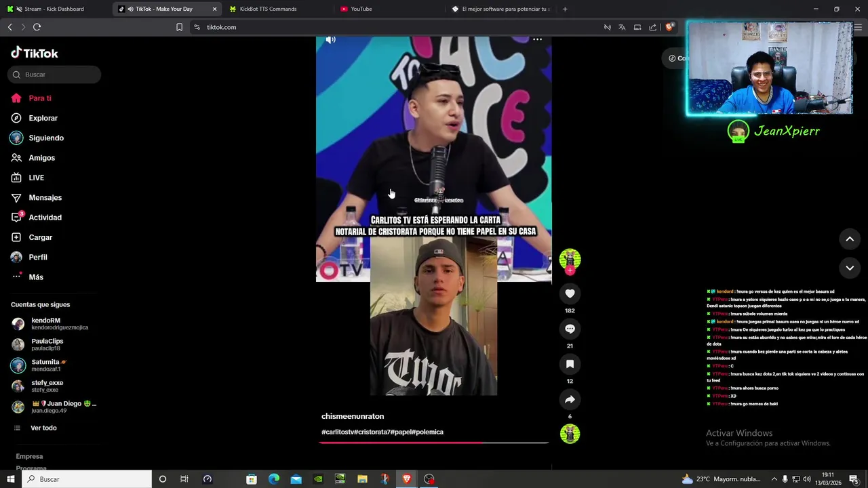Screen dimensions: 868x488
Task: Open chismeenunraton creator profile
Action: tap(353, 416)
